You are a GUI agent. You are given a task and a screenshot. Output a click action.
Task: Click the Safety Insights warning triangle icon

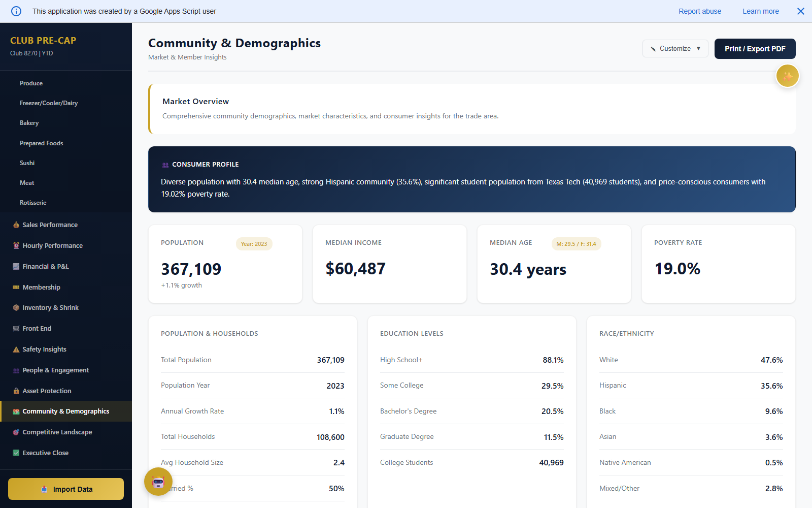[x=16, y=349]
